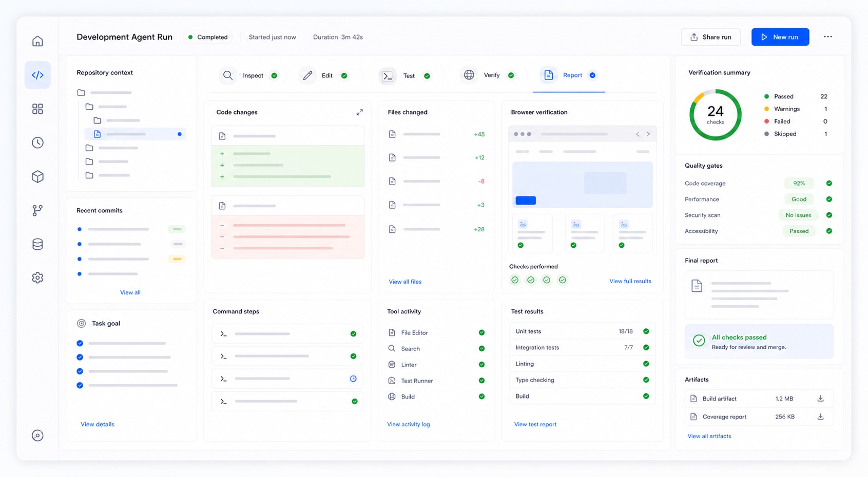Open the git branch sidebar icon
Screen dimensions: 868x477
point(37,210)
